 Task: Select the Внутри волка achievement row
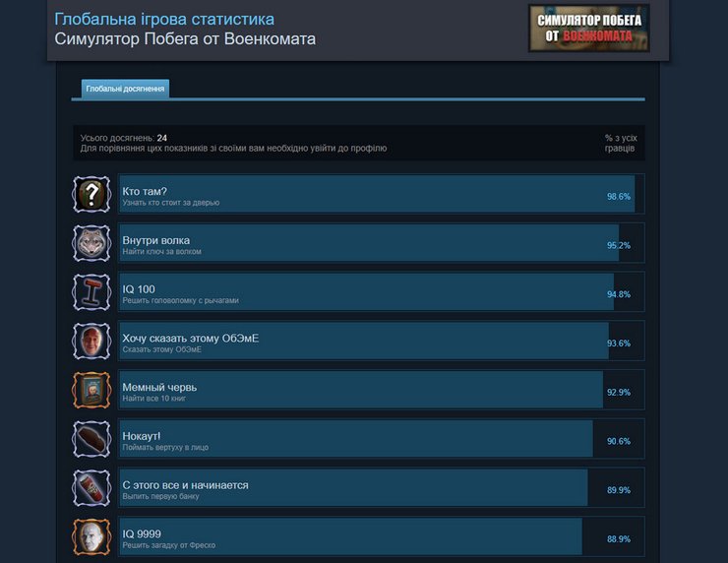(381, 243)
